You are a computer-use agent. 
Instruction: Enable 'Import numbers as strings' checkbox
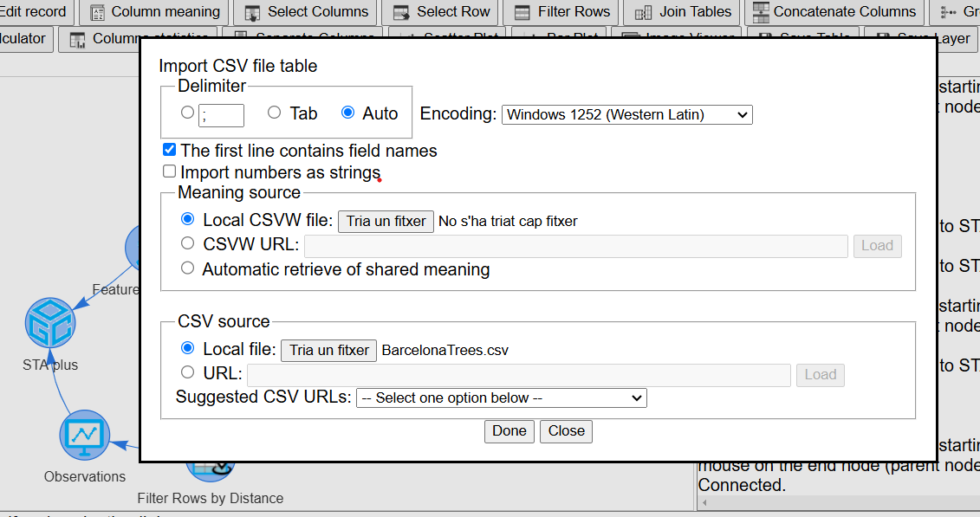click(169, 171)
